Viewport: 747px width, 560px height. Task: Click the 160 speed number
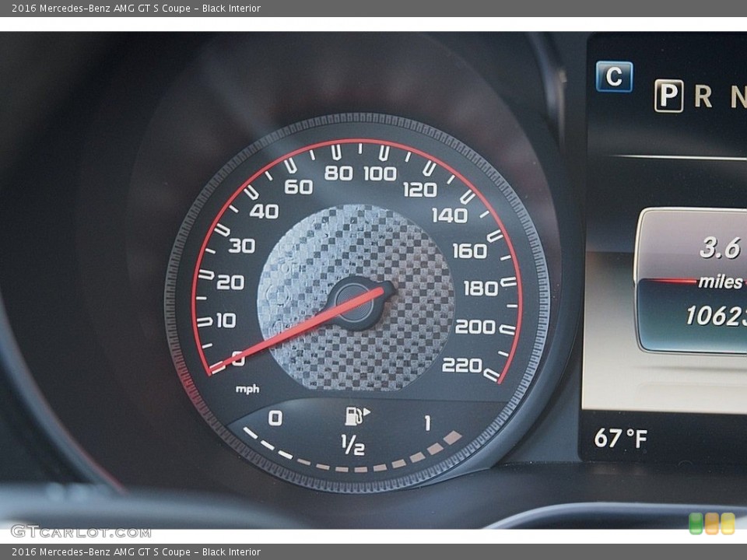tap(470, 251)
